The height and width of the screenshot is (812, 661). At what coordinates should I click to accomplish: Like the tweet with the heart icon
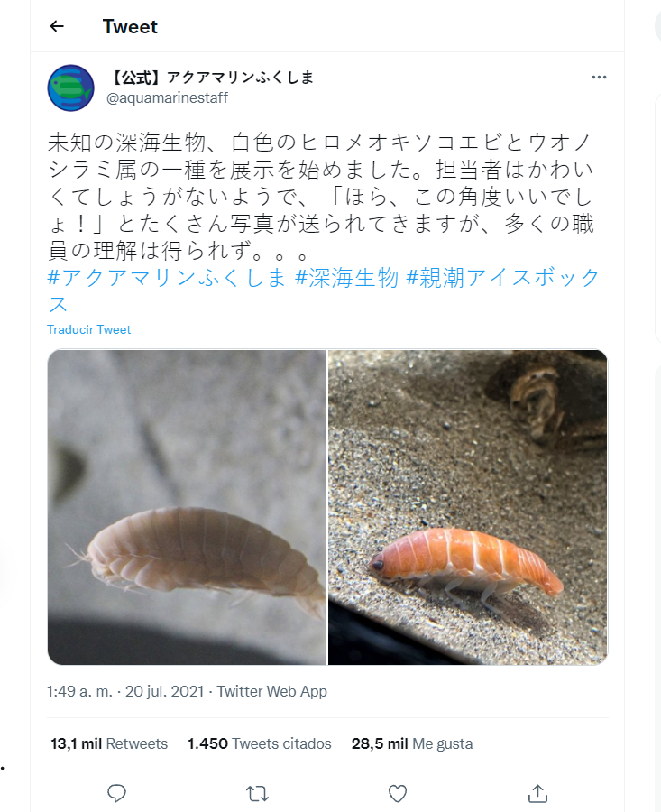click(397, 793)
